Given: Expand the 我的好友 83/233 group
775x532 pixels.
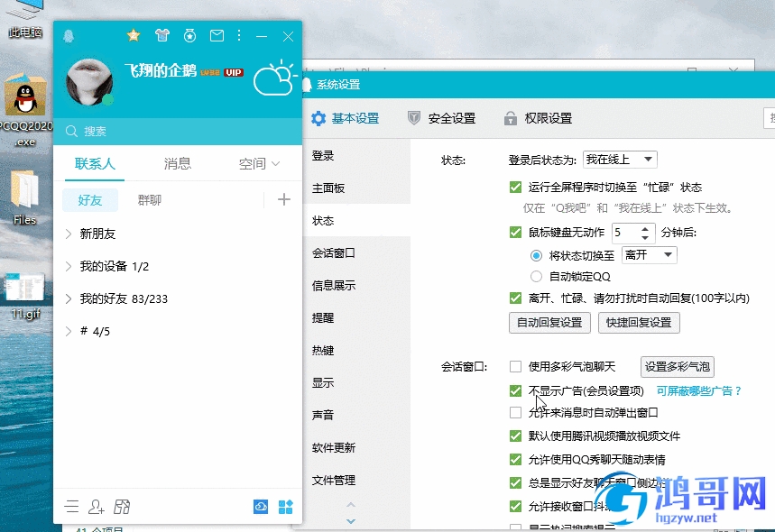Looking at the screenshot, I should click(x=178, y=298).
